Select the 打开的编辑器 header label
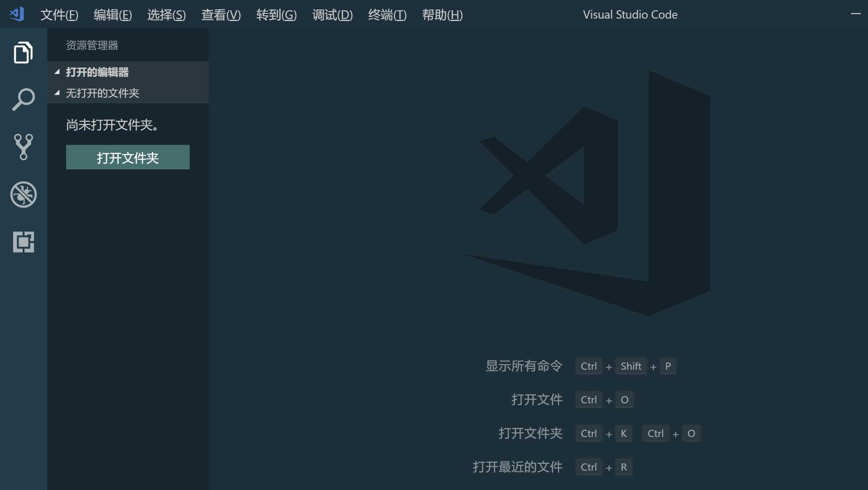This screenshot has width=868, height=490. (x=97, y=72)
